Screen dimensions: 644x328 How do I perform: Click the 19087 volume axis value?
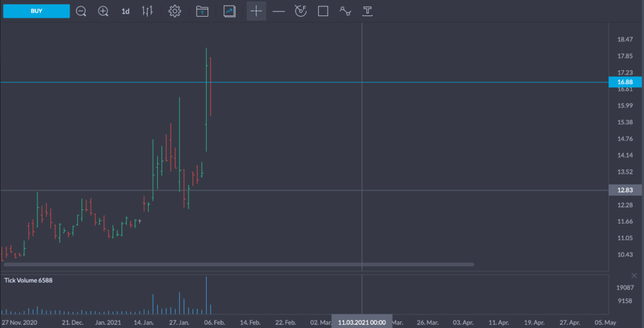[x=624, y=288]
